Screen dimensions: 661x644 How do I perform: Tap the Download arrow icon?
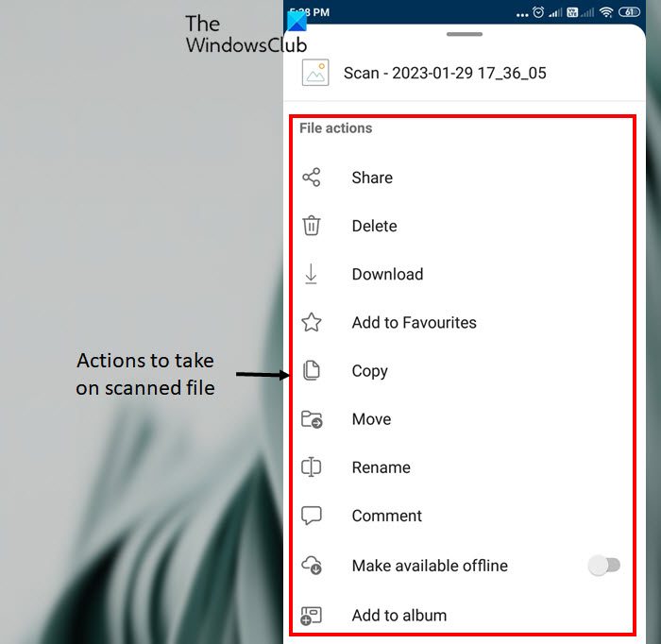point(311,274)
